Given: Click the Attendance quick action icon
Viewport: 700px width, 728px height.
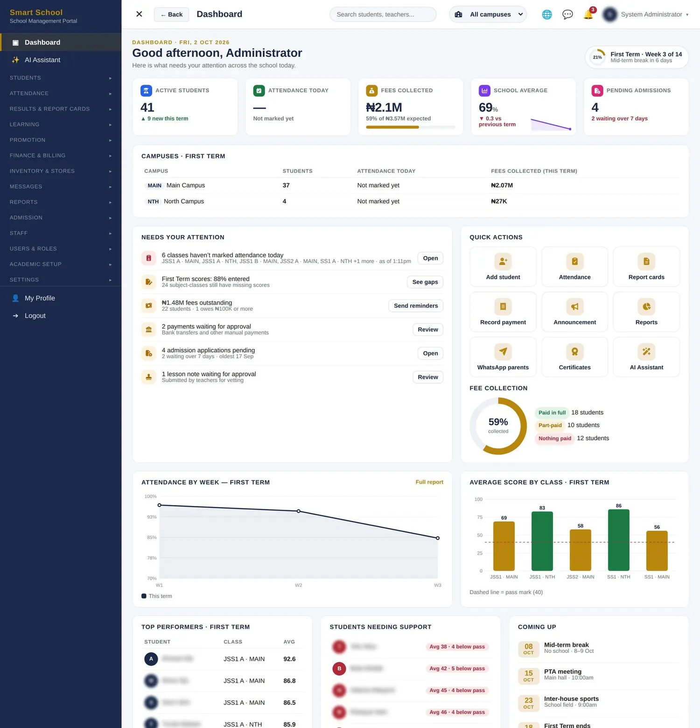Looking at the screenshot, I should tap(575, 262).
